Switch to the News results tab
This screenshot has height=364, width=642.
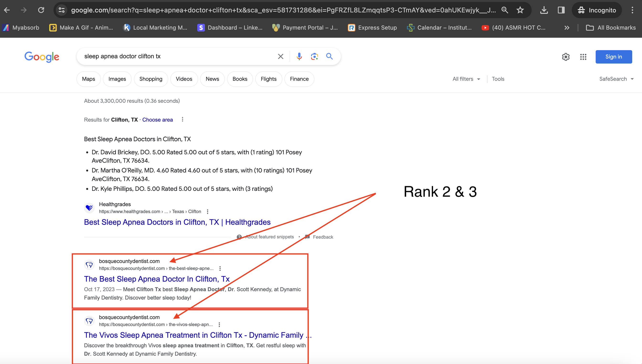coord(212,79)
